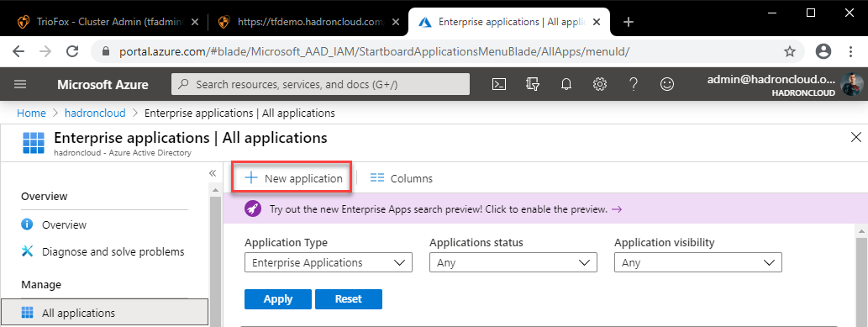Image resolution: width=868 pixels, height=327 pixels.
Task: Click the New application button
Action: tap(294, 178)
